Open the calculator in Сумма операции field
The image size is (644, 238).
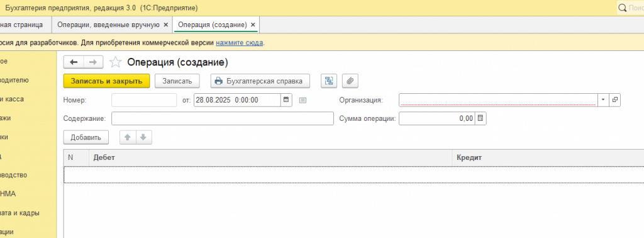click(480, 119)
